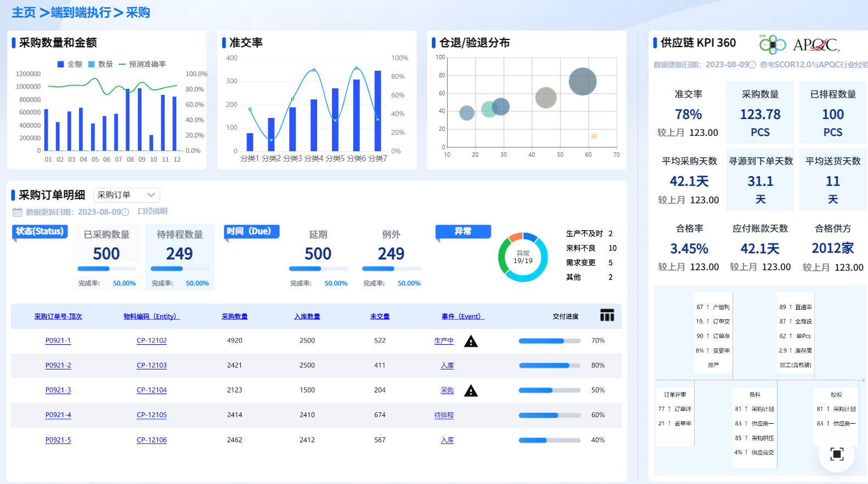868x484 pixels.
Task: Click the largest bubble in 仓退/验退分布
Action: 583,82
